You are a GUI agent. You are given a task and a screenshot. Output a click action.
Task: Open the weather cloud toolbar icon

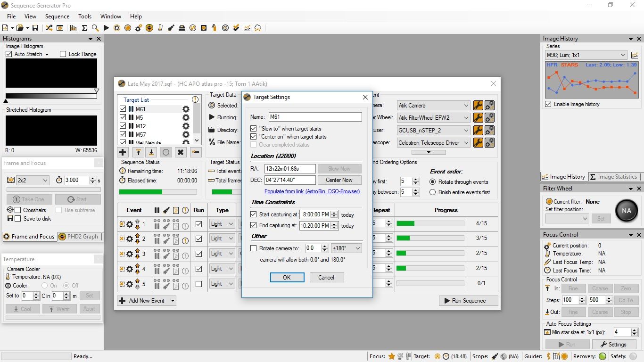click(257, 28)
